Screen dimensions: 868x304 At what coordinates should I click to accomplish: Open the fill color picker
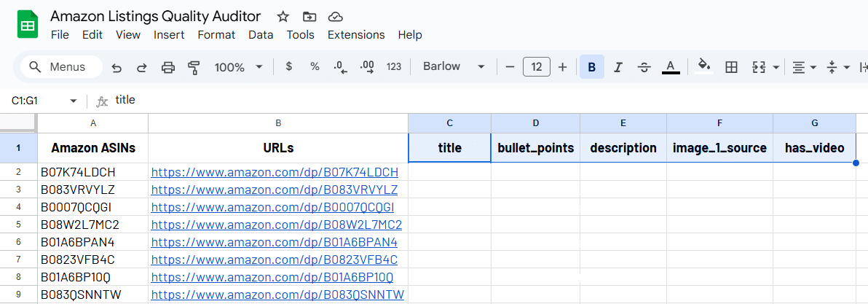pyautogui.click(x=703, y=67)
